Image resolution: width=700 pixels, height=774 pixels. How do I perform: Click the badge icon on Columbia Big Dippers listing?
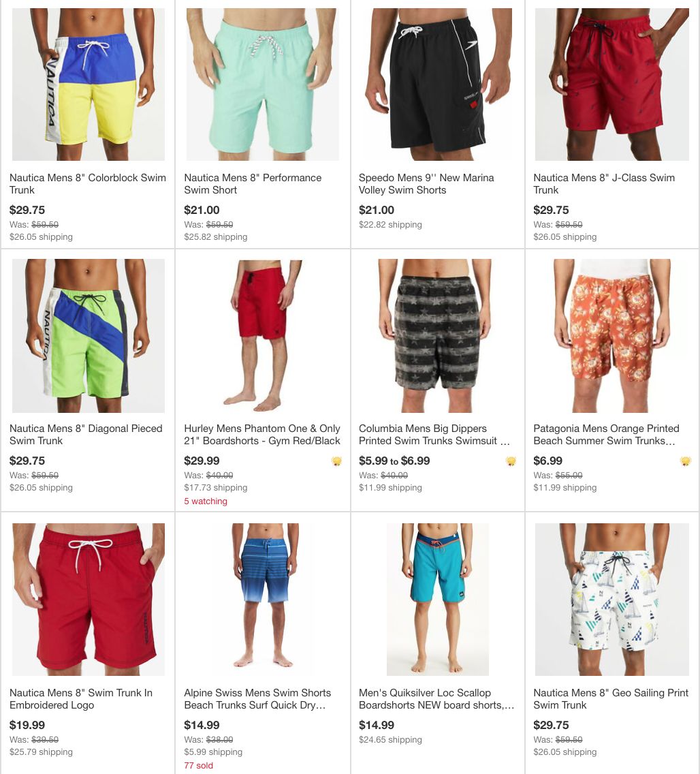point(511,461)
